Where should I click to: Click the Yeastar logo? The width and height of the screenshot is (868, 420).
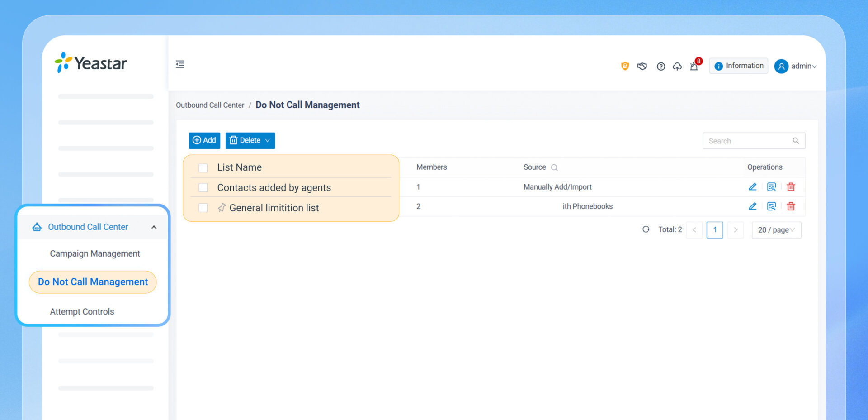click(x=91, y=63)
